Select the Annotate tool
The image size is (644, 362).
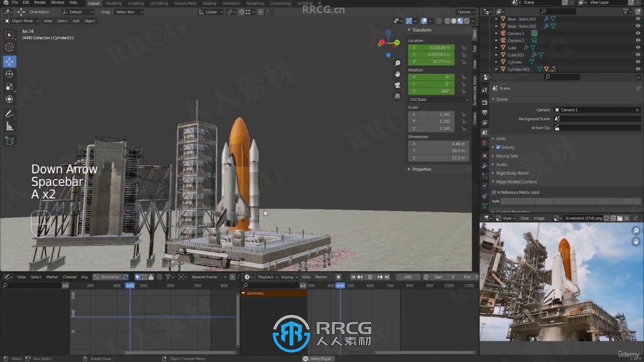coord(10,114)
